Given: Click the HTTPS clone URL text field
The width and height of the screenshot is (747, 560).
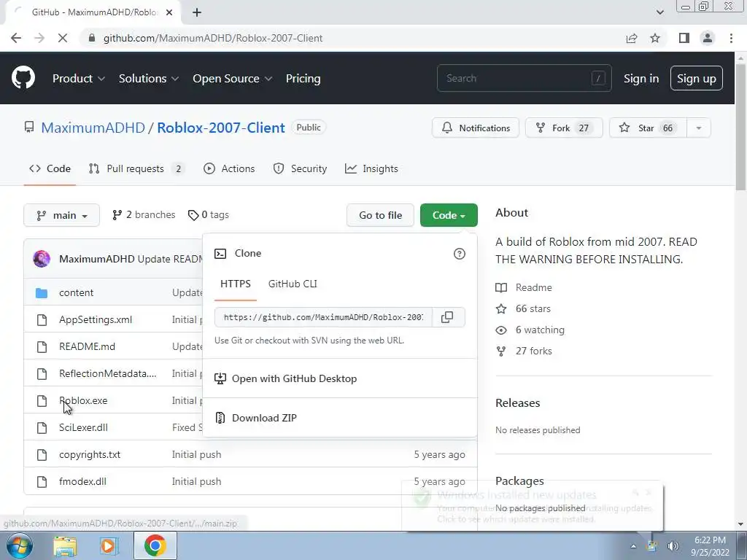Looking at the screenshot, I should pos(323,317).
